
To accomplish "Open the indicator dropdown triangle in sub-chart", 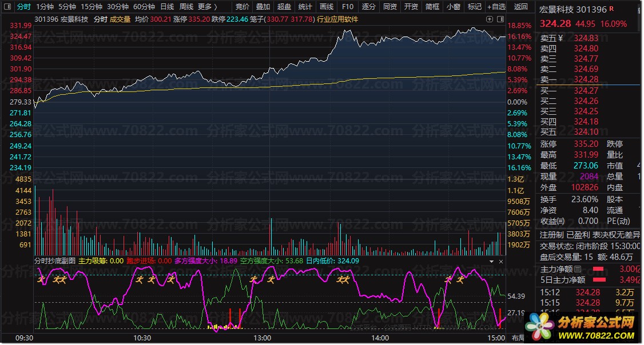I will pos(492,261).
